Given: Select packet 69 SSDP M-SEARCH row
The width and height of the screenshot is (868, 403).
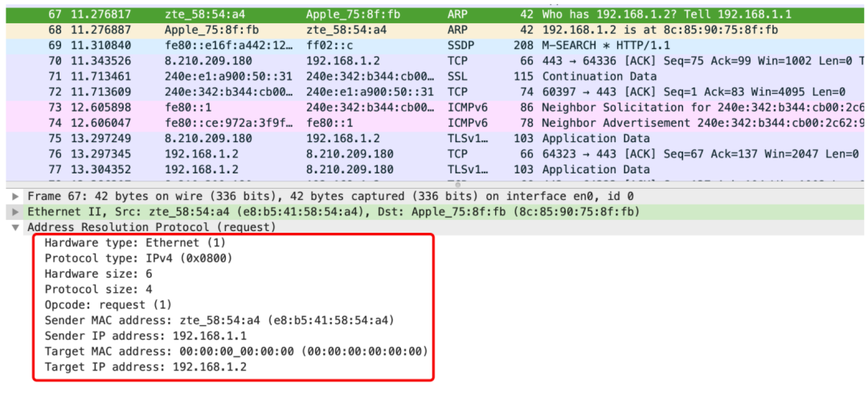Looking at the screenshot, I should 435,45.
